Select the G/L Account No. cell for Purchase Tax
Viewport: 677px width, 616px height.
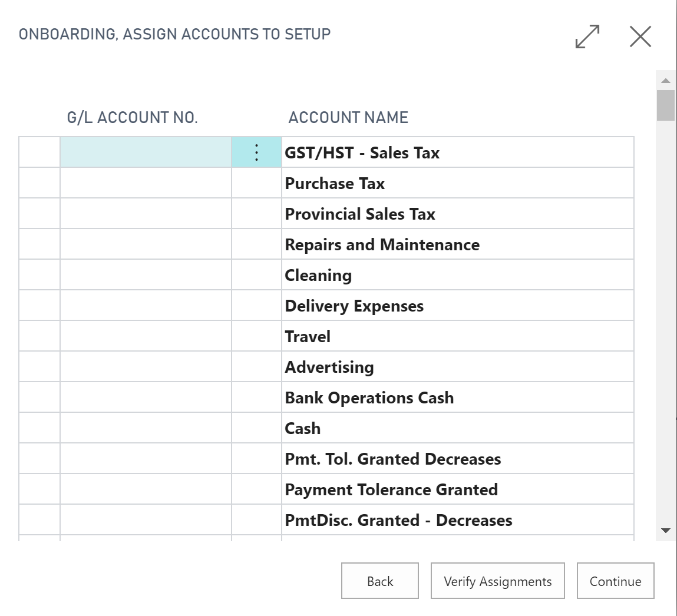pyautogui.click(x=146, y=183)
